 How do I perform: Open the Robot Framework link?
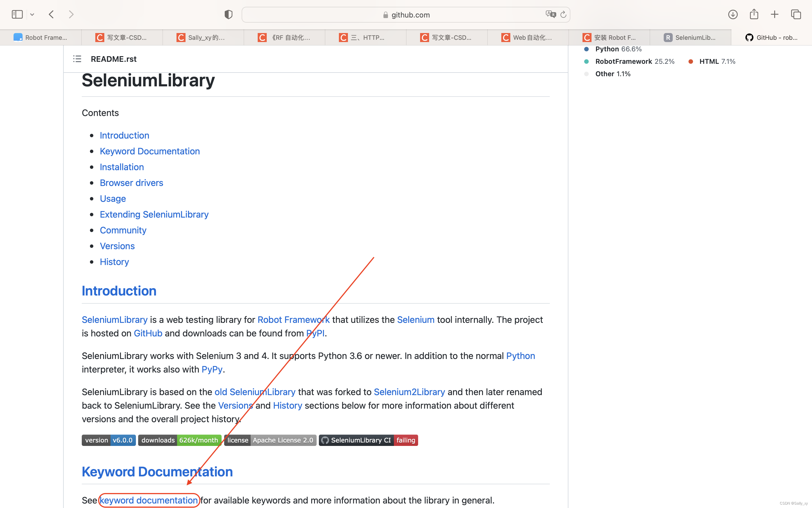coord(294,319)
